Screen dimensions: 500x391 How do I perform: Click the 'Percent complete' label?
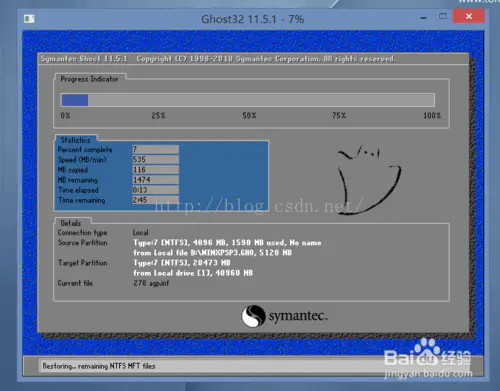[x=85, y=150]
